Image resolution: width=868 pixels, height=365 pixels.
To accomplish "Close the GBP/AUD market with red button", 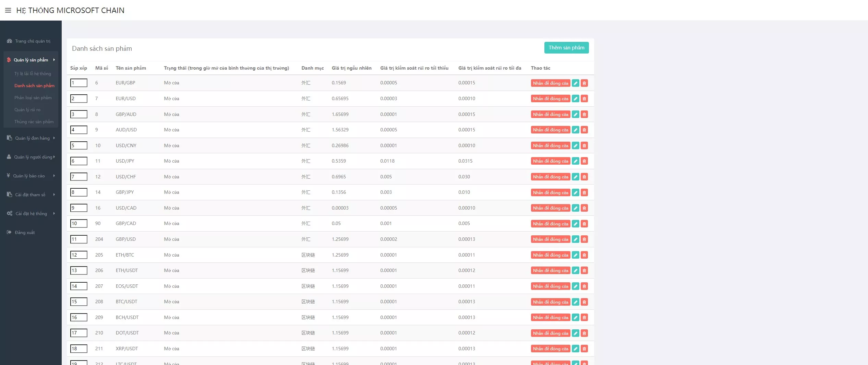I will pos(550,114).
